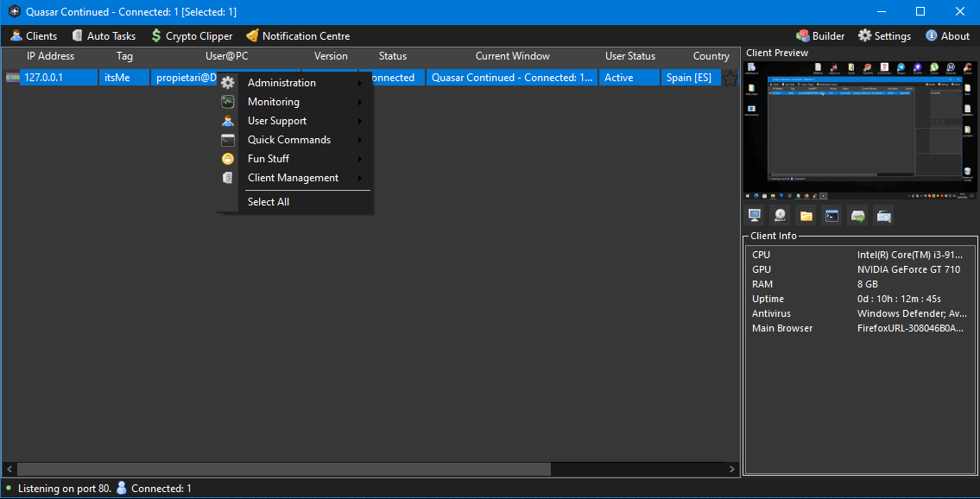Screen dimensions: 980x499
Task: Click the Spain [ES] country cell
Action: coord(689,78)
